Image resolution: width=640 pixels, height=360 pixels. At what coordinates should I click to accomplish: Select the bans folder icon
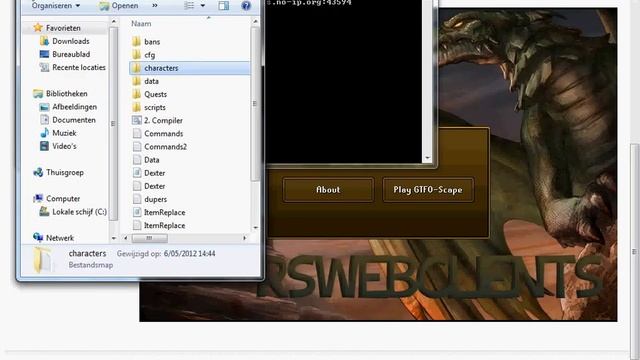(137, 41)
